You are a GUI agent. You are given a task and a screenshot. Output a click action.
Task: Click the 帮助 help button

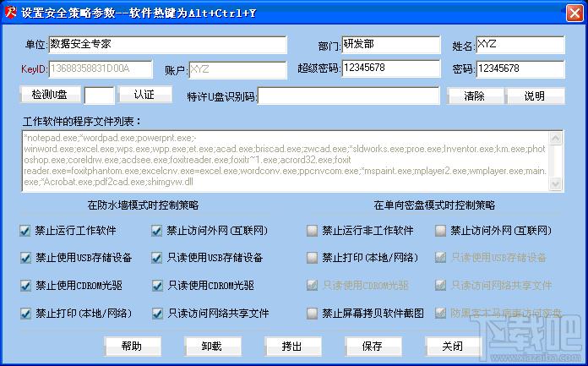pyautogui.click(x=133, y=346)
